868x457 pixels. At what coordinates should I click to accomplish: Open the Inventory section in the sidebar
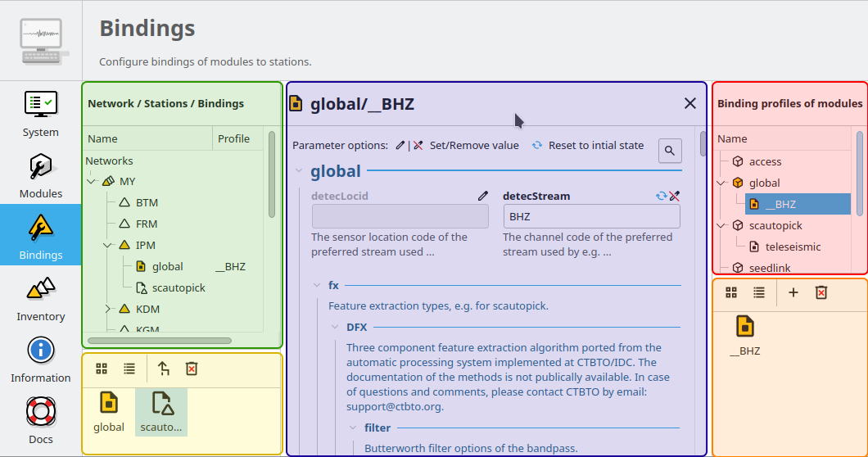pos(40,298)
